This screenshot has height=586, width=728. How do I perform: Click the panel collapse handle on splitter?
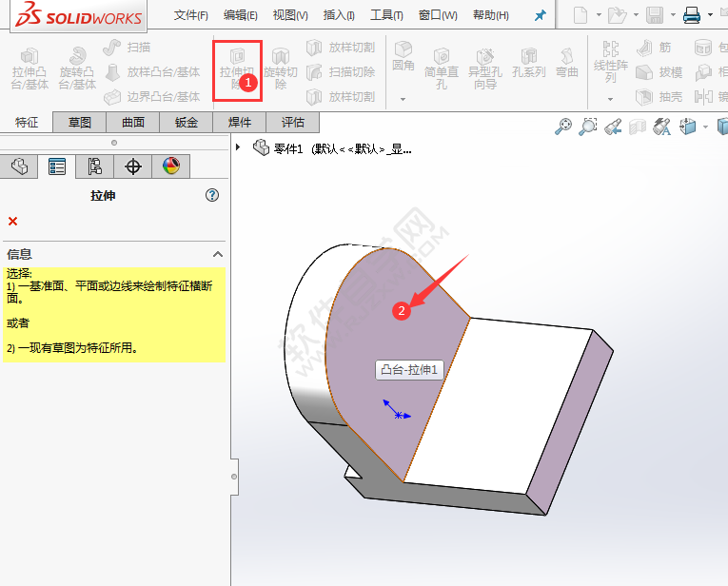[x=234, y=477]
